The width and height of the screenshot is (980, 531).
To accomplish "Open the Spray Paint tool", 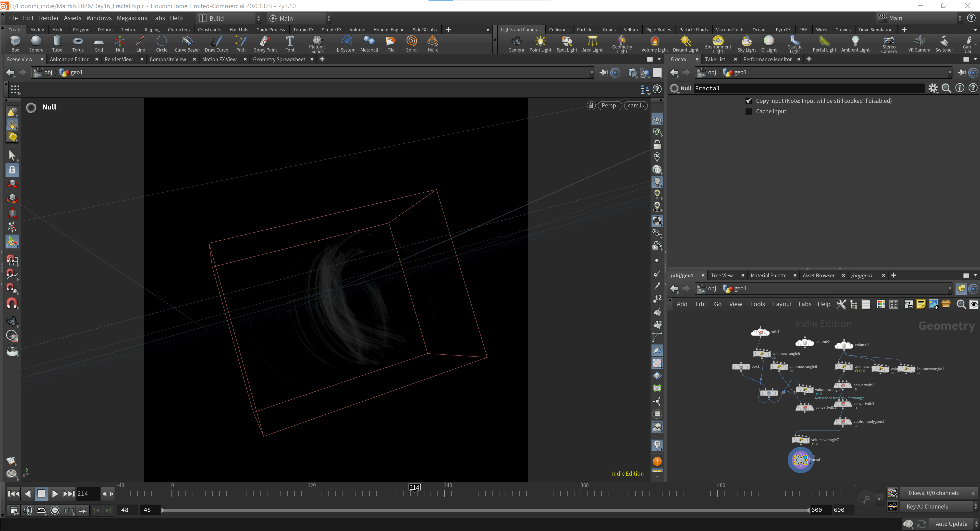I will (265, 44).
